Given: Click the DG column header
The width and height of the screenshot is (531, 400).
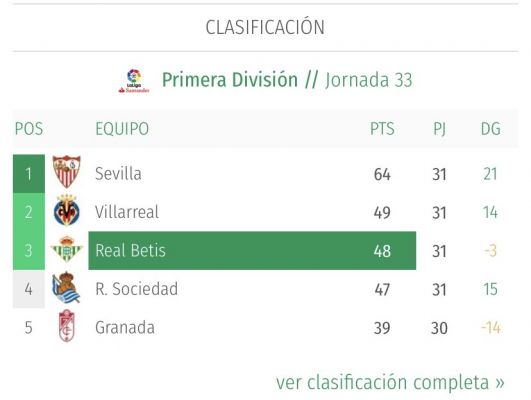Looking at the screenshot, I should tap(490, 129).
